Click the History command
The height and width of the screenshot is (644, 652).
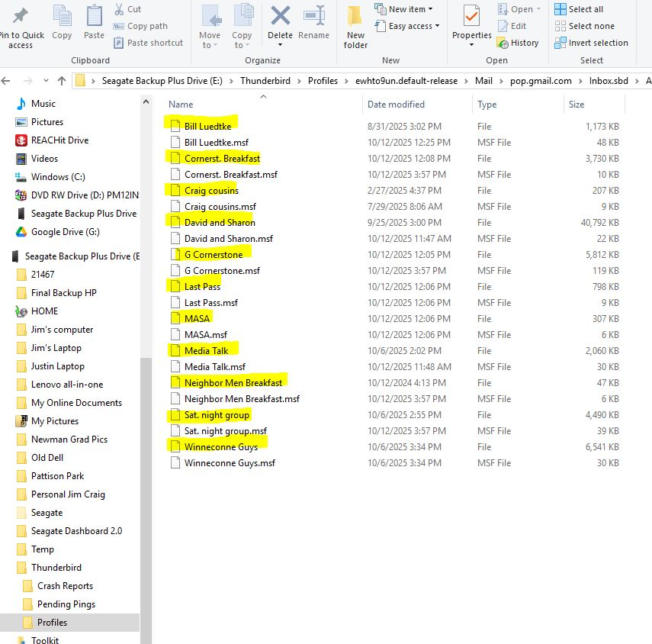point(518,43)
